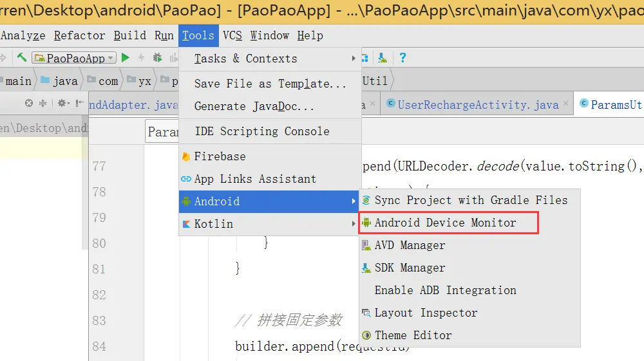Expand Tasks & Contexts submenu
The height and width of the screenshot is (361, 644).
coord(270,59)
